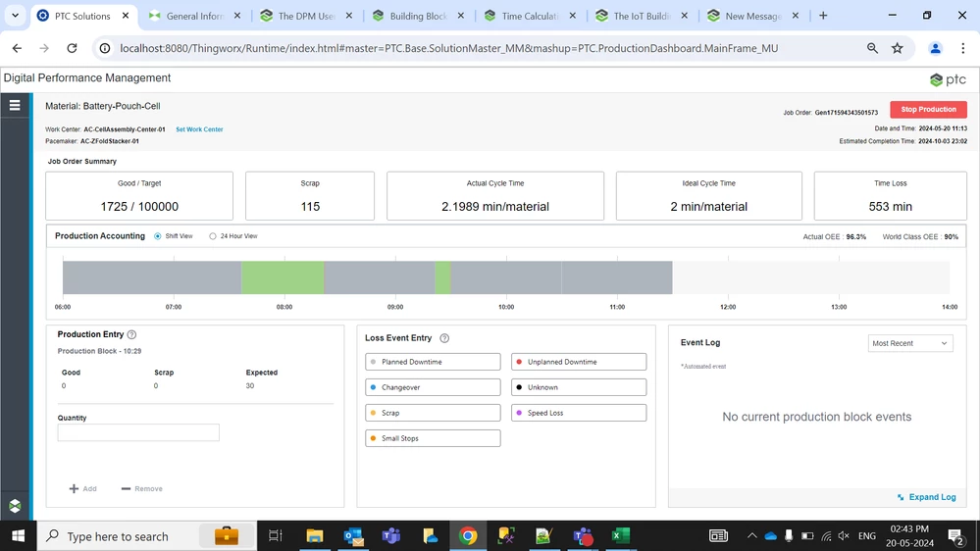
Task: Open Outlook from taskbar
Action: [353, 536]
